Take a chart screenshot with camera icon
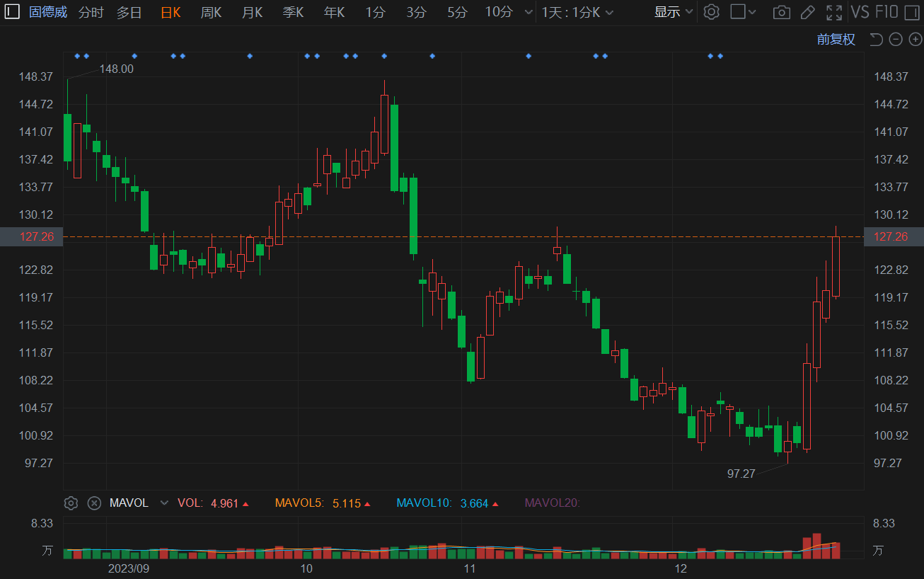Screen dimensions: 924x579 coord(781,12)
